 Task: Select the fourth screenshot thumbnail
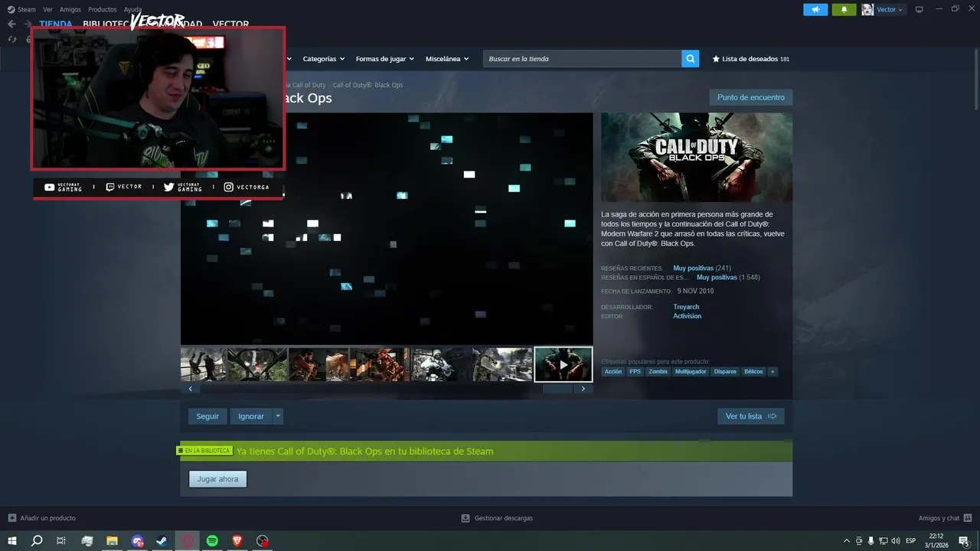[380, 364]
